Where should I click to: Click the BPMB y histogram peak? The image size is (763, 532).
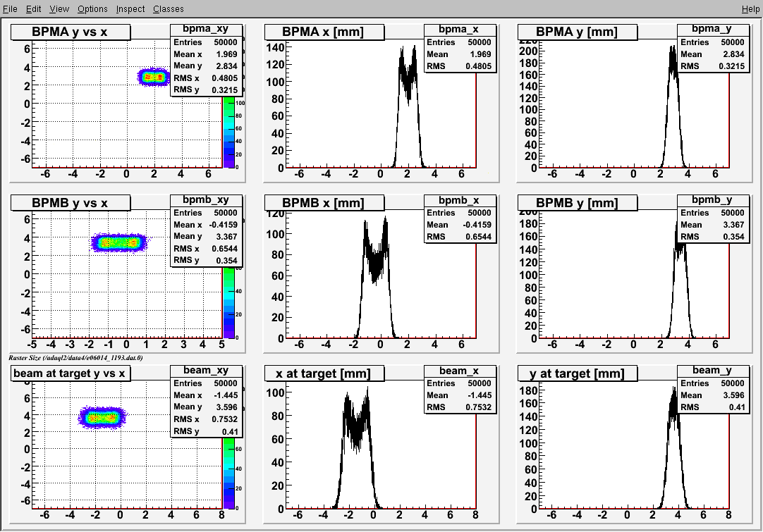680,280
